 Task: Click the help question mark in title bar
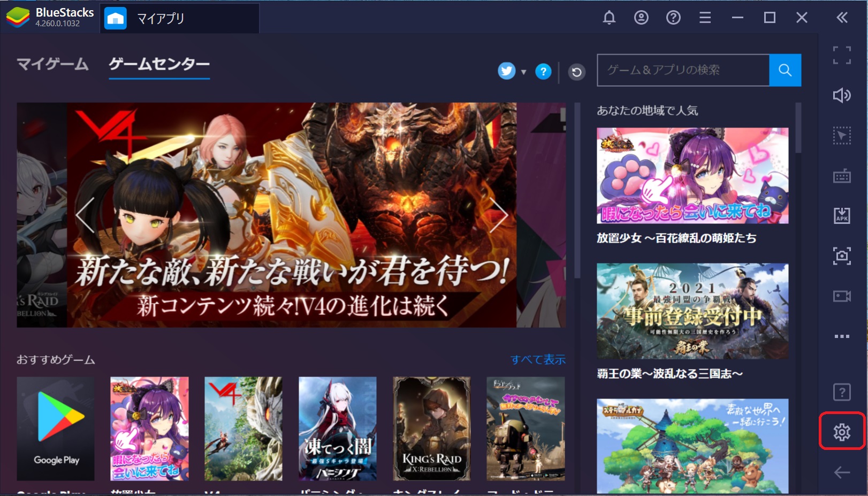point(673,18)
